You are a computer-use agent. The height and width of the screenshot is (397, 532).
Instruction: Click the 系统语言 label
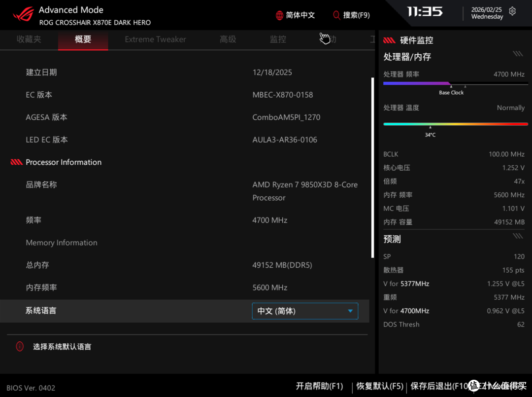(x=41, y=310)
